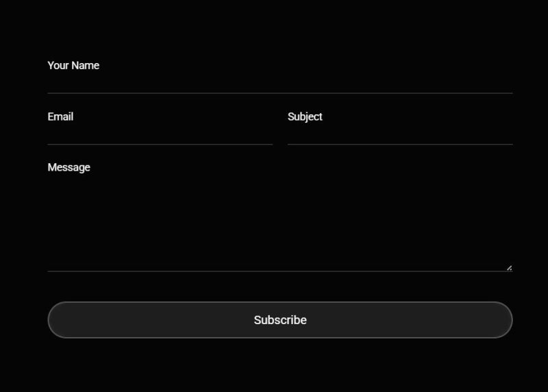Click the bottom border of the Message box
The width and height of the screenshot is (548, 392).
click(x=279, y=271)
